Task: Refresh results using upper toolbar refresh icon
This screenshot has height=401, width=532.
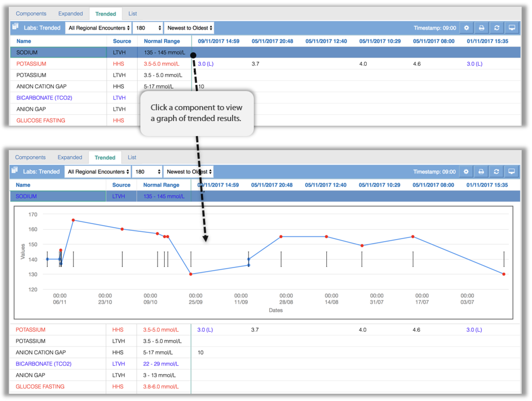Action: pos(497,28)
